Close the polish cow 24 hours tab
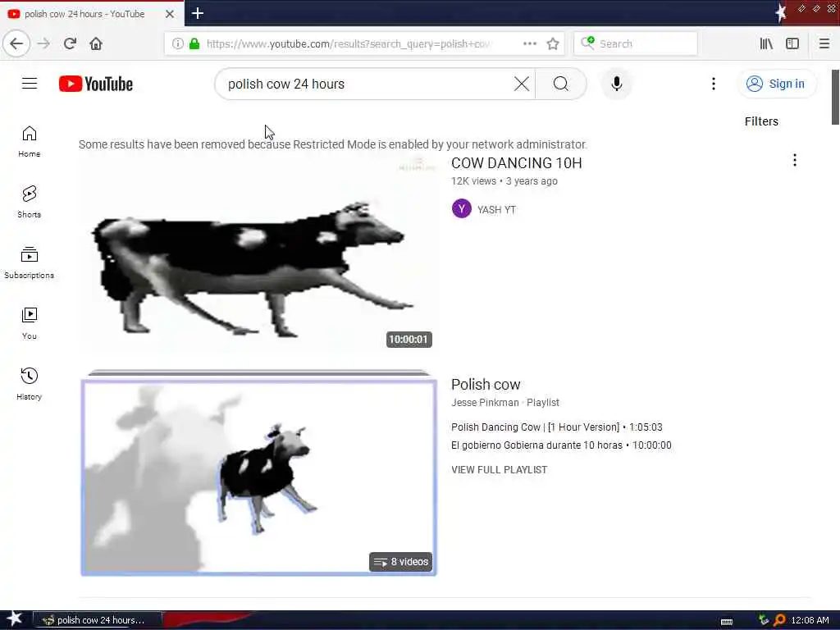This screenshot has width=840, height=630. tap(170, 14)
